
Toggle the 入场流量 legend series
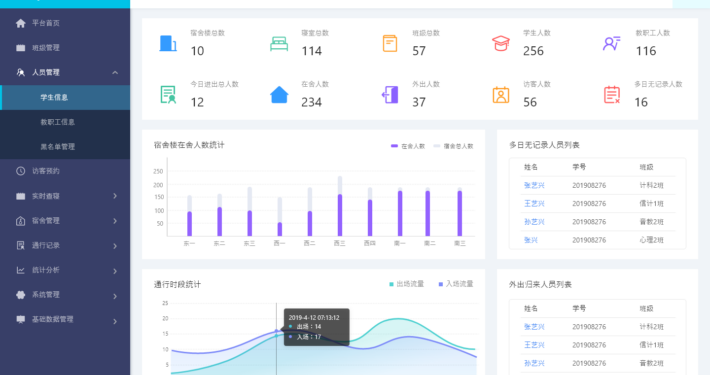pos(456,284)
